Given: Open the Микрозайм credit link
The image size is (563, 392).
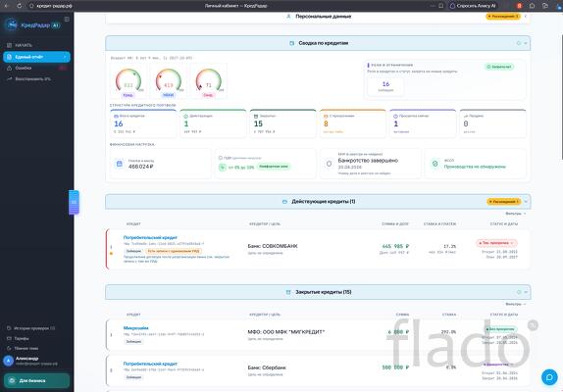Looking at the screenshot, I should tap(135, 327).
